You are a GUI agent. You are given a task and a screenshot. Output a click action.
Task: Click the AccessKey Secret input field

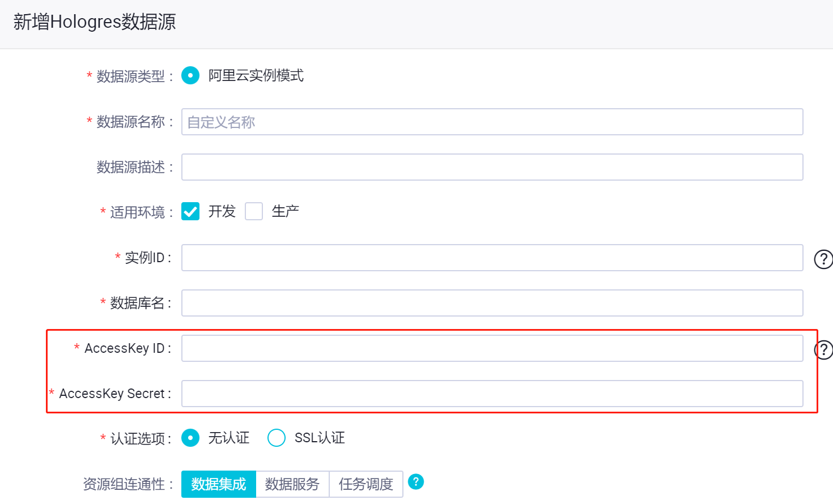tap(492, 394)
